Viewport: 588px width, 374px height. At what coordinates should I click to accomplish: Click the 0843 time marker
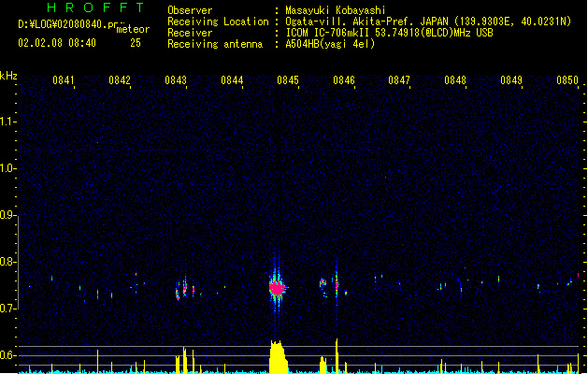(176, 80)
